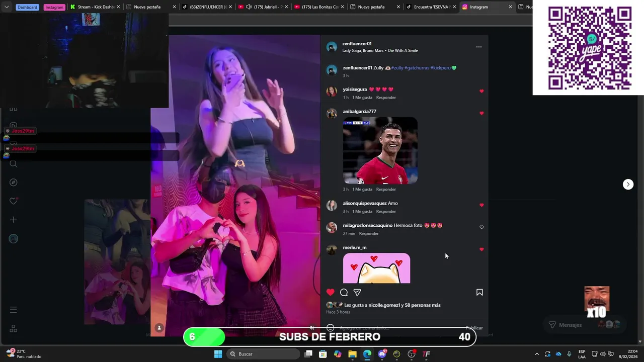The image size is (644, 362).
Task: Open Task View on the taskbar
Action: click(x=308, y=354)
